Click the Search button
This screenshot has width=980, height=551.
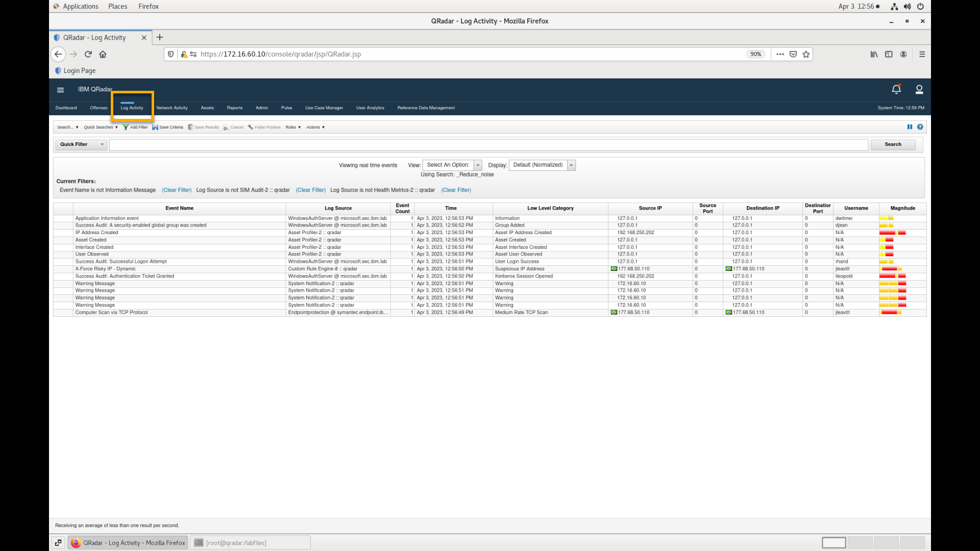(893, 144)
